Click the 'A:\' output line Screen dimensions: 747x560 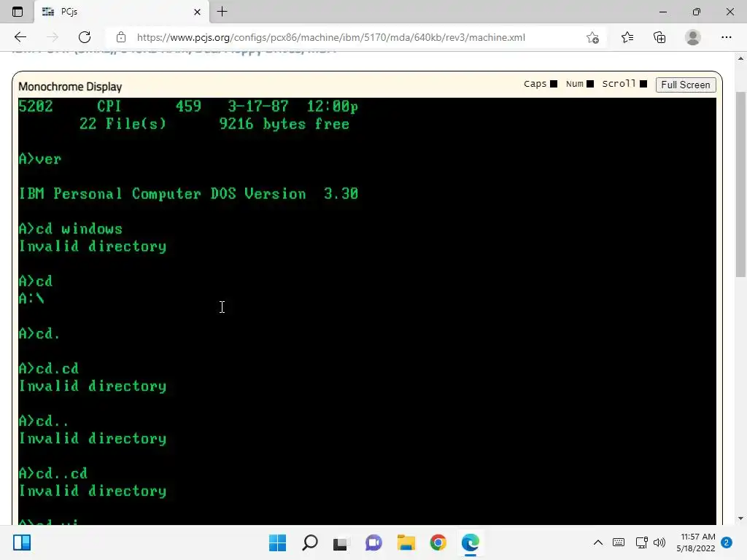(x=31, y=298)
